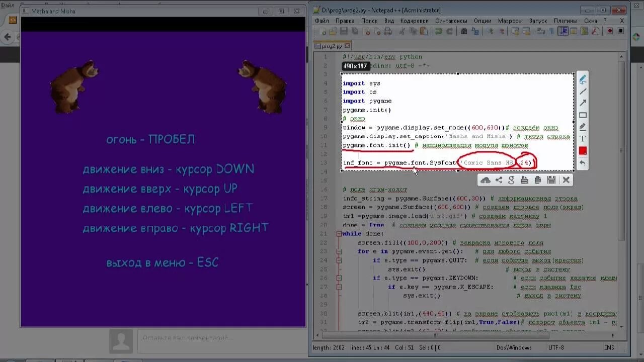Toggle show all characters pilcrow icon
The width and height of the screenshot is (644, 362).
[x=551, y=31]
